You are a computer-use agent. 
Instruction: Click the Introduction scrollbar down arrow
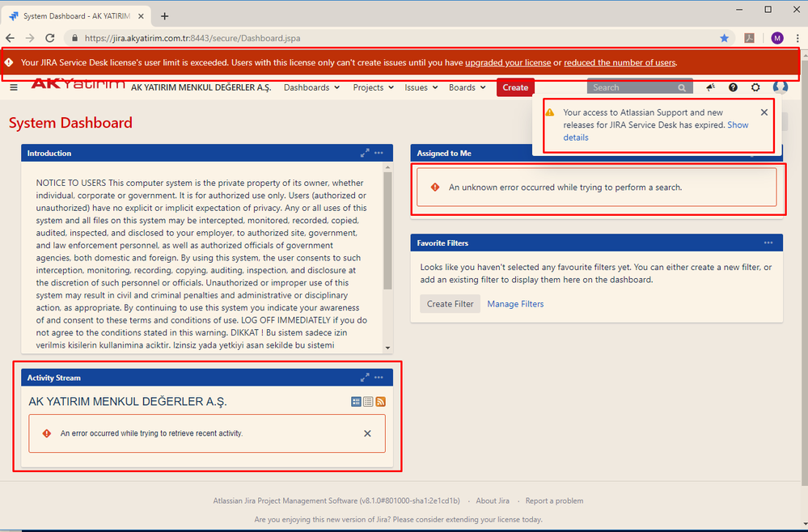388,348
